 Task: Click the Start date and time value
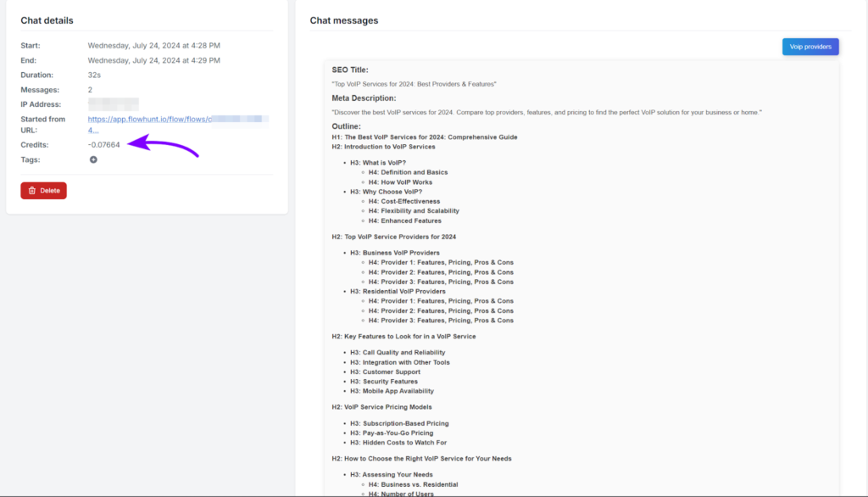point(153,46)
